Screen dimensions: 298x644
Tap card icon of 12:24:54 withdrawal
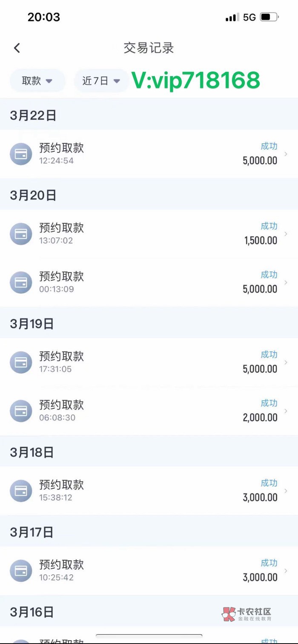point(21,154)
